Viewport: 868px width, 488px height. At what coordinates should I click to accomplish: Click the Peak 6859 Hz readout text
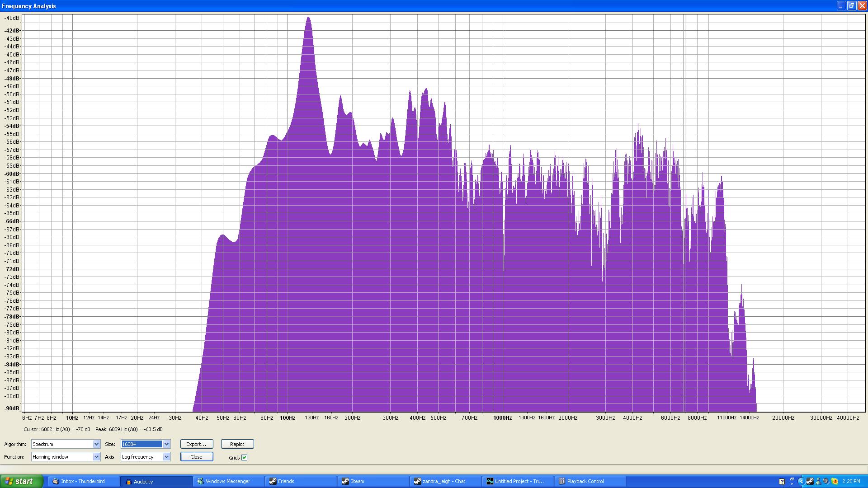[x=129, y=429]
